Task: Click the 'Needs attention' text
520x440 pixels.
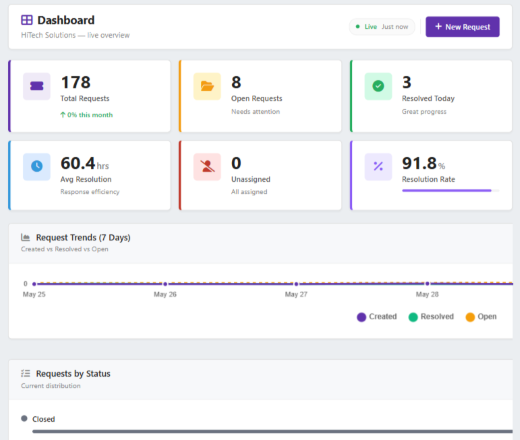Action: pos(256,112)
